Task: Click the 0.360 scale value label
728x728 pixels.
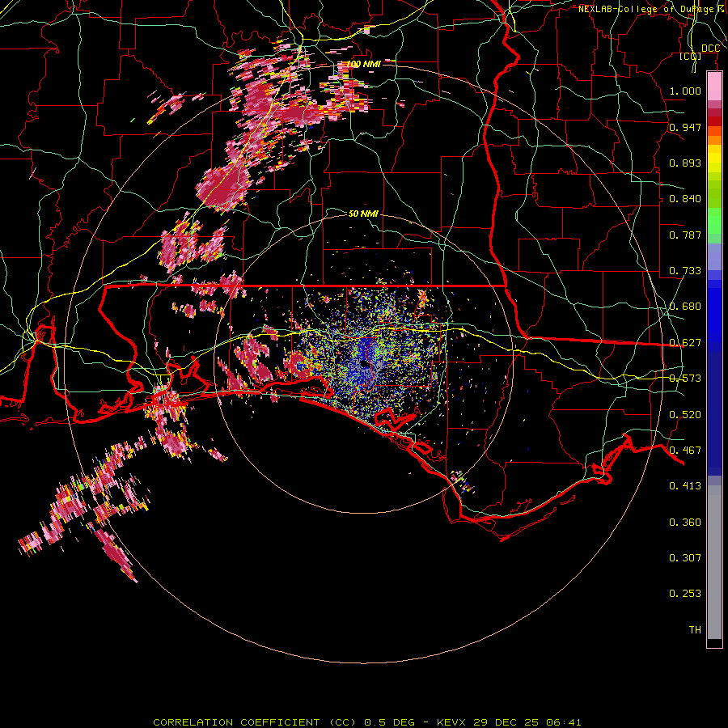Action: pyautogui.click(x=685, y=523)
